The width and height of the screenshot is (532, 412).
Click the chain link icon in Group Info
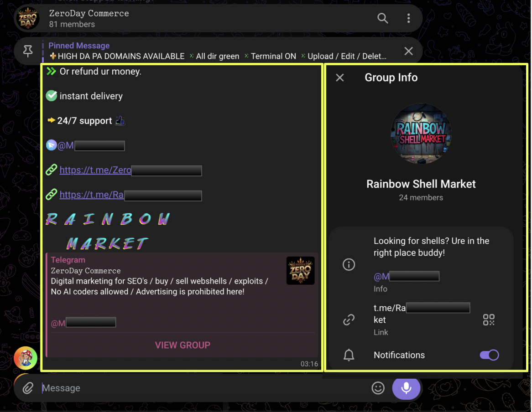349,319
